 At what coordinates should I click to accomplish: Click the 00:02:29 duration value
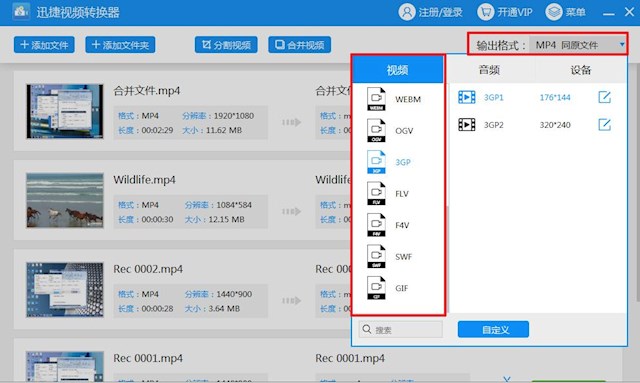click(157, 130)
